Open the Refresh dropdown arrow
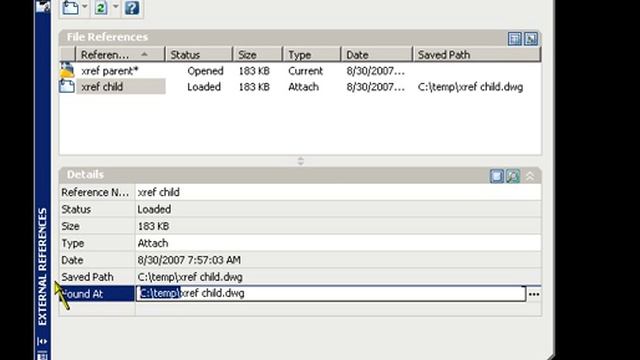The height and width of the screenshot is (360, 640). [x=116, y=7]
